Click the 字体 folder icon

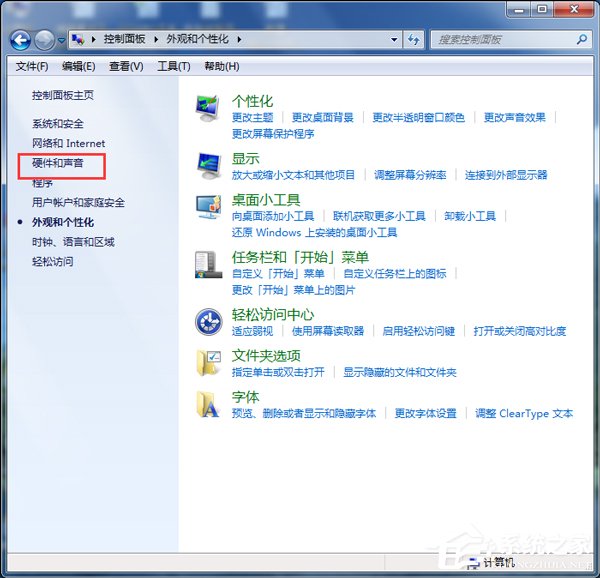pos(208,404)
